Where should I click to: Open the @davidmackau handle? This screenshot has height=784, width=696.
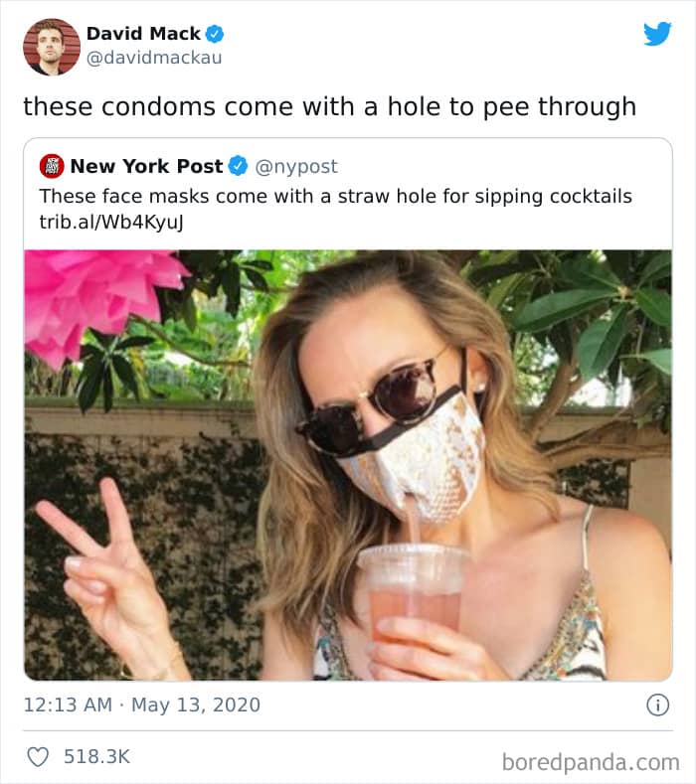point(154,58)
